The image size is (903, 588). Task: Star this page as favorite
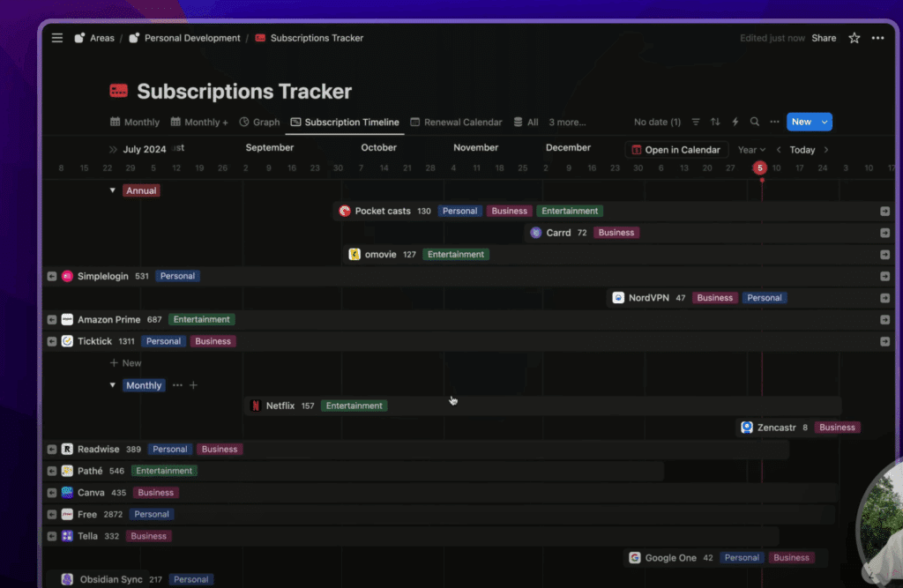point(854,38)
